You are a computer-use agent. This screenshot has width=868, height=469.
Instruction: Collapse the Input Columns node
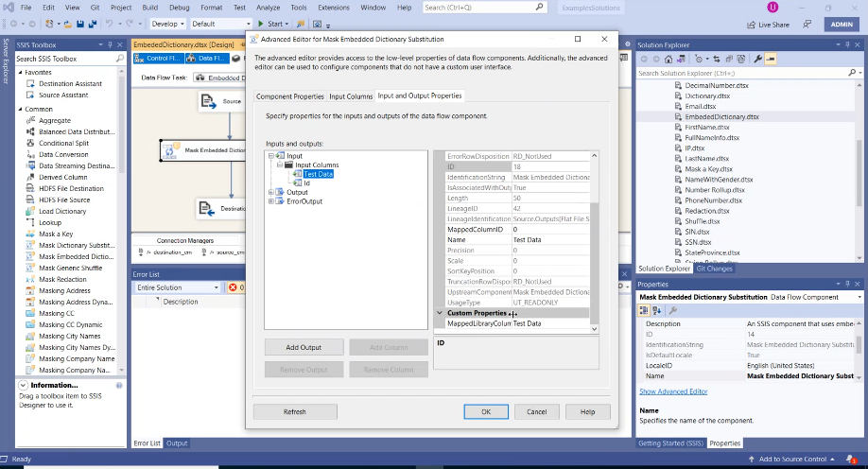coord(280,165)
